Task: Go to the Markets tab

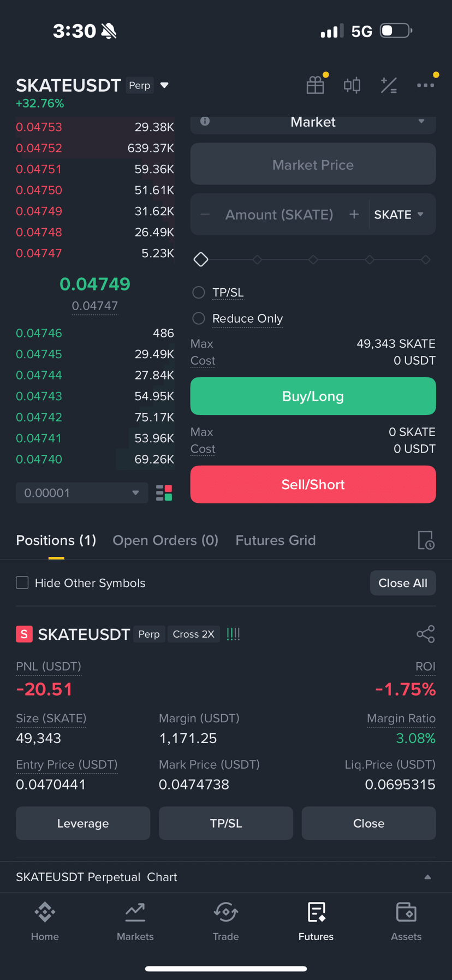Action: point(135,922)
